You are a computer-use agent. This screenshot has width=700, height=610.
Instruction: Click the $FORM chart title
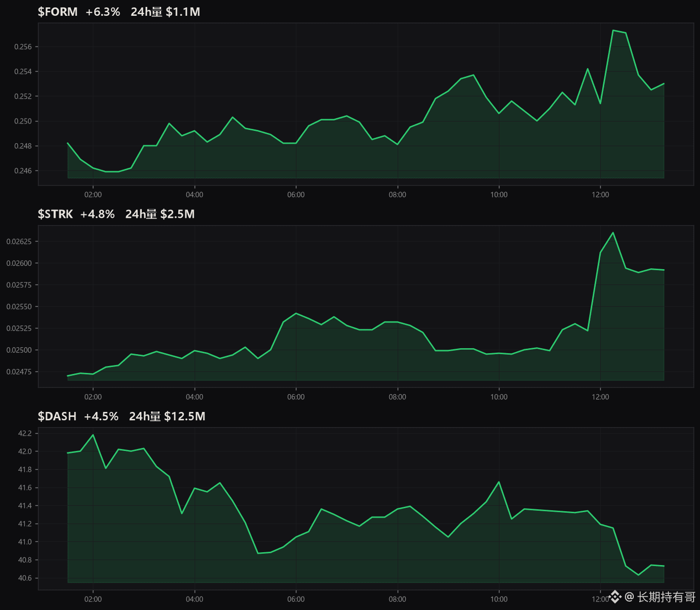pyautogui.click(x=58, y=12)
